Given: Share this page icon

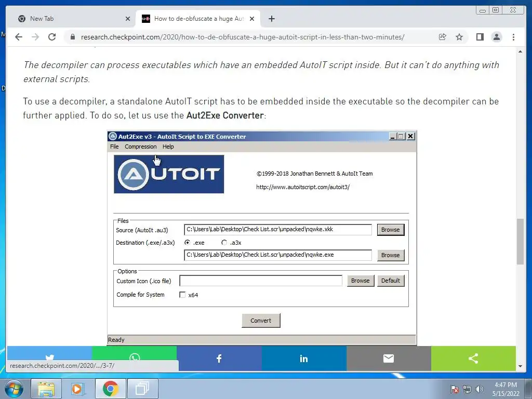Looking at the screenshot, I should 443,37.
